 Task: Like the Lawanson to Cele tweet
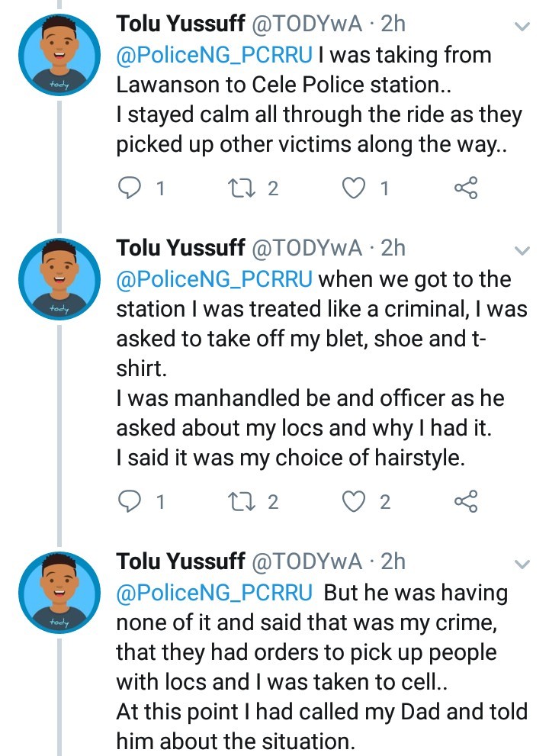353,188
